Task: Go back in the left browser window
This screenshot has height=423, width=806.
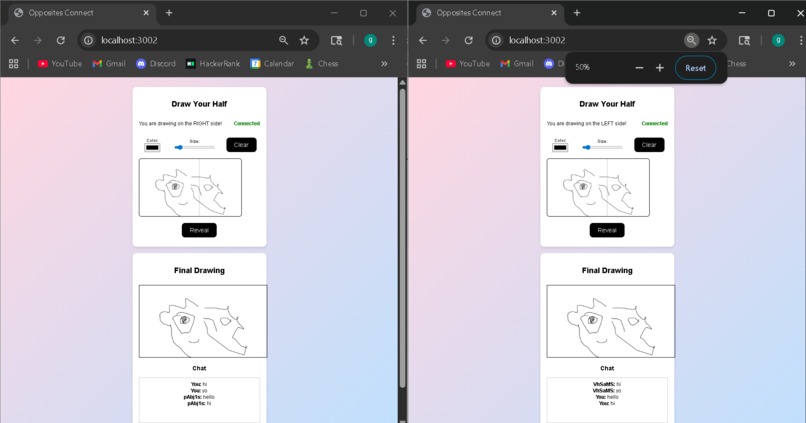Action: (x=15, y=40)
